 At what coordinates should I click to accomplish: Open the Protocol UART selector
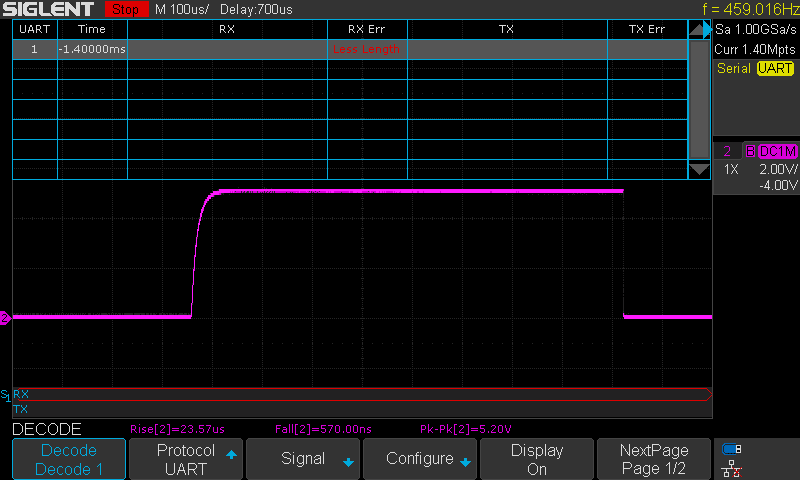point(186,459)
